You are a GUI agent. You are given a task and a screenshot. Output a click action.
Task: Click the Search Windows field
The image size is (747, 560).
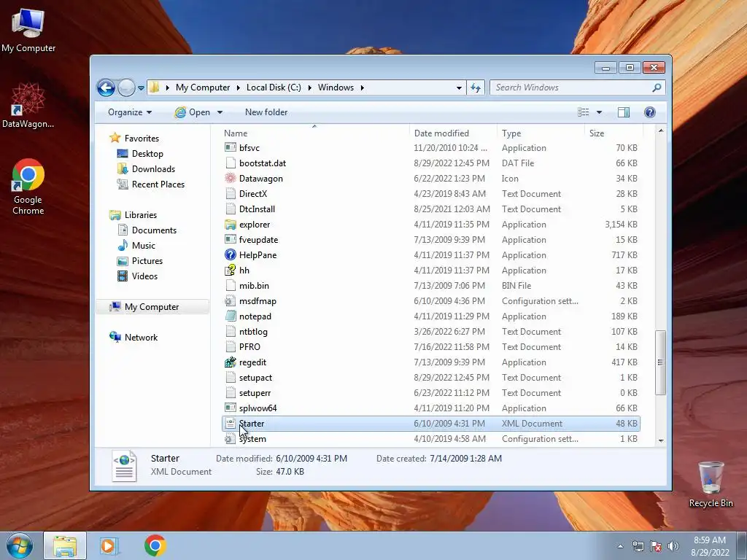click(570, 87)
